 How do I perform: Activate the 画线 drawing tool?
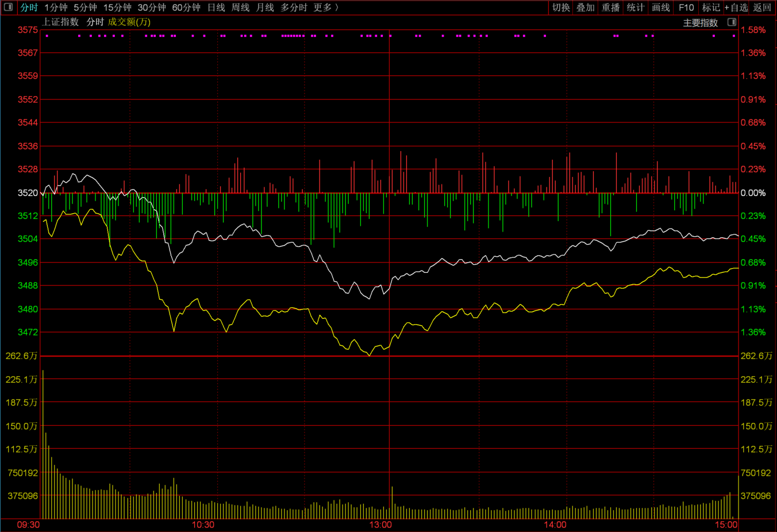click(x=661, y=7)
